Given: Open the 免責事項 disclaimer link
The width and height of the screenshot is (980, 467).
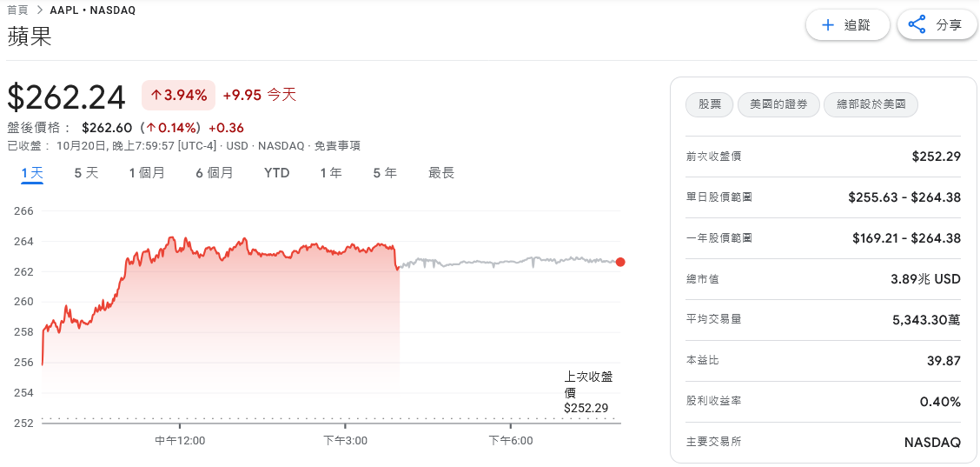Looking at the screenshot, I should (x=337, y=146).
